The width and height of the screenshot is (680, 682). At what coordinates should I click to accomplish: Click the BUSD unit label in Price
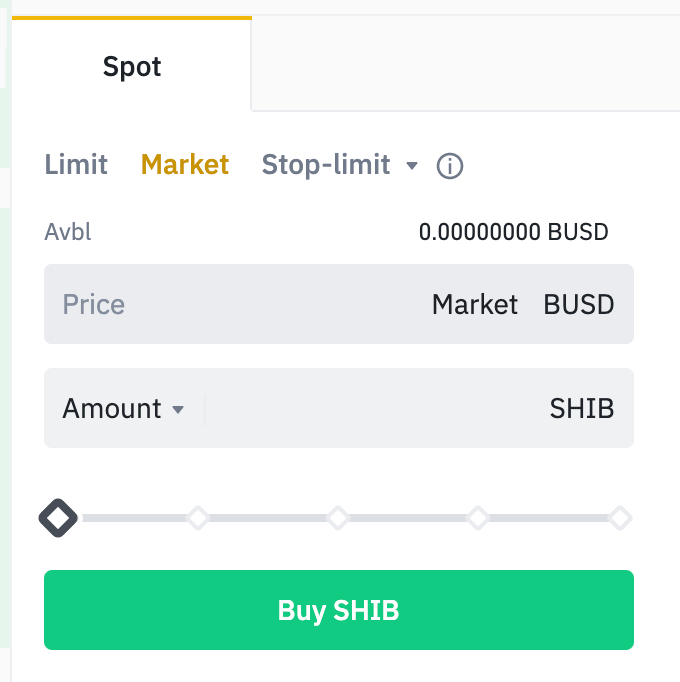578,305
